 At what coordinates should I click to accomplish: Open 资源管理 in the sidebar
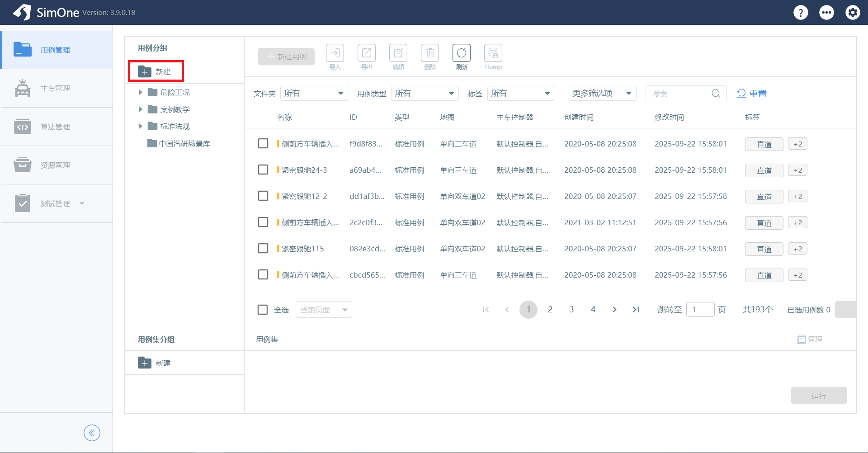pos(57,165)
